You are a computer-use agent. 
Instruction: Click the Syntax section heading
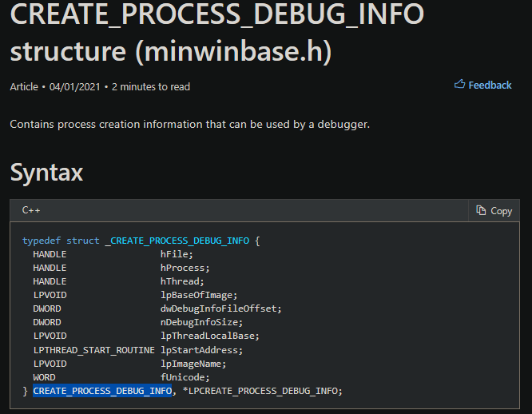(46, 172)
